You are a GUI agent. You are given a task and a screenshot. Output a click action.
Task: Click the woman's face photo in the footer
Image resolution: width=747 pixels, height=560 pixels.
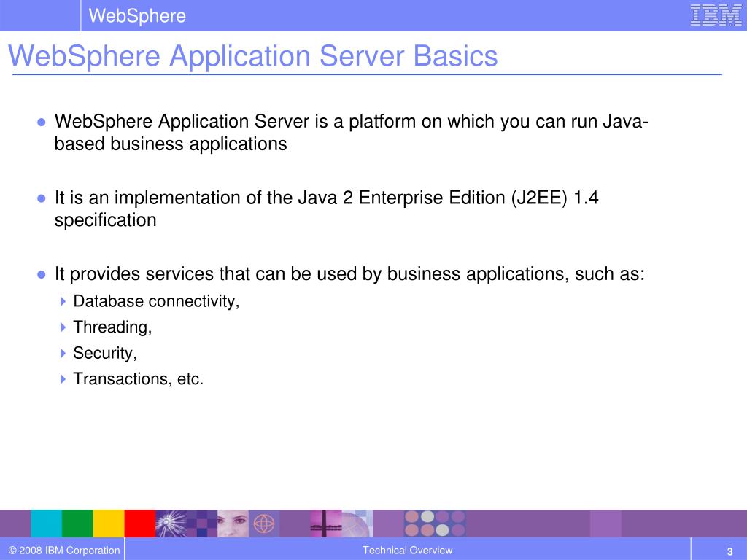tap(233, 524)
